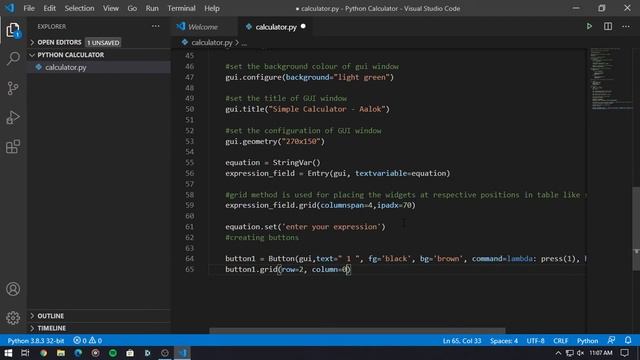Open the Go menu
Viewport: 640px width, 360px height.
(132, 8)
